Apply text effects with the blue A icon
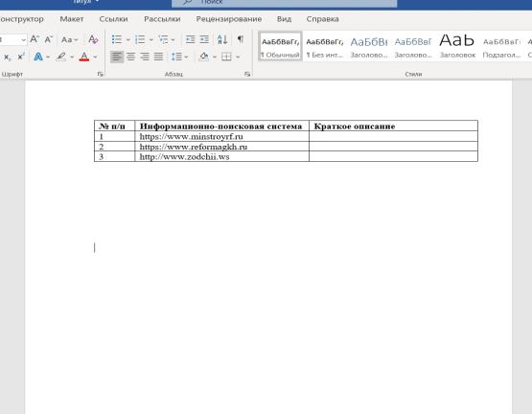 38,57
